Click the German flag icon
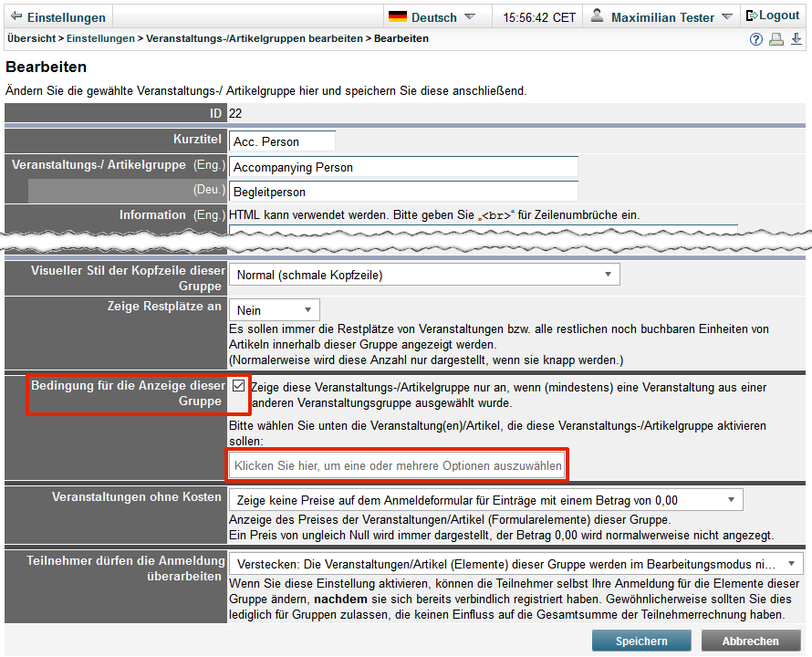Viewport: 812px width, 657px height. point(398,16)
